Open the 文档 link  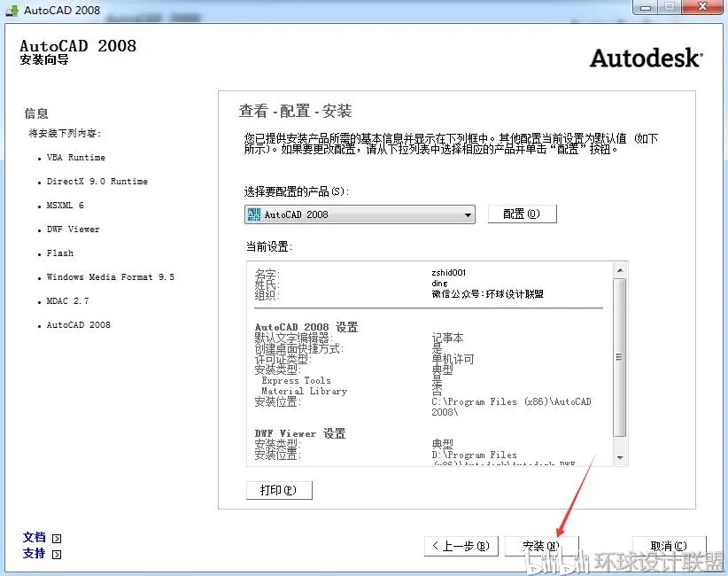(35, 537)
